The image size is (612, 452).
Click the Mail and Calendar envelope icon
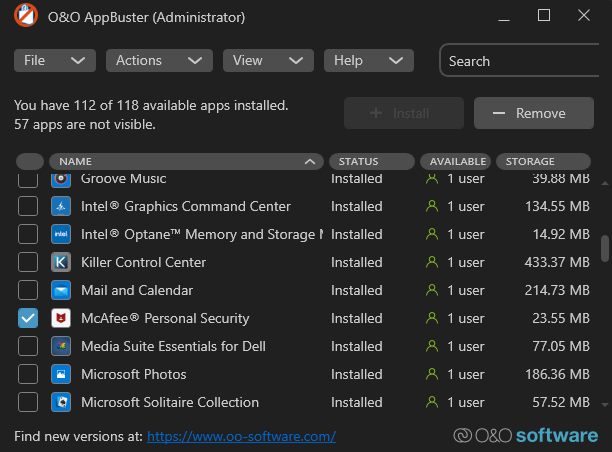point(61,290)
